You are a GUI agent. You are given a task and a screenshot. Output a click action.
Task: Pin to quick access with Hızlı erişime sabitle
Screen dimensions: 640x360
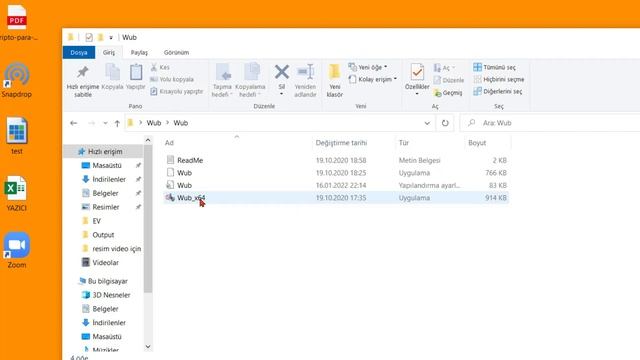83,81
